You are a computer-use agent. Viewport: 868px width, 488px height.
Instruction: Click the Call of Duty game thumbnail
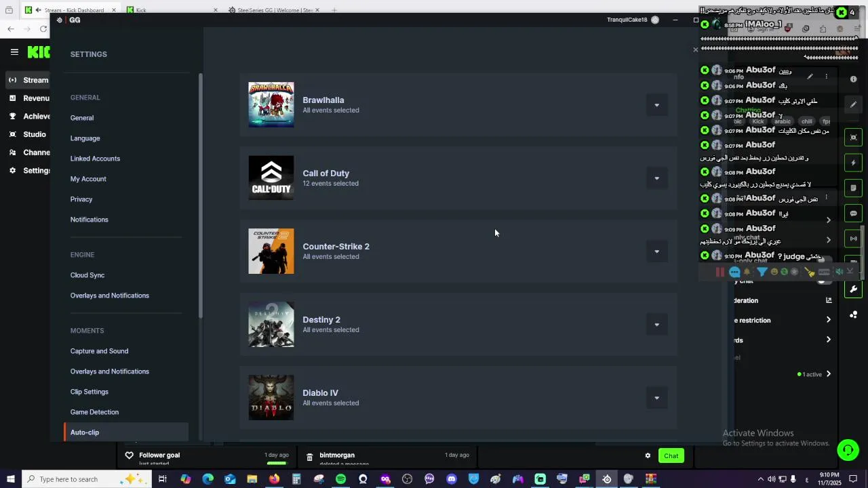point(271,178)
